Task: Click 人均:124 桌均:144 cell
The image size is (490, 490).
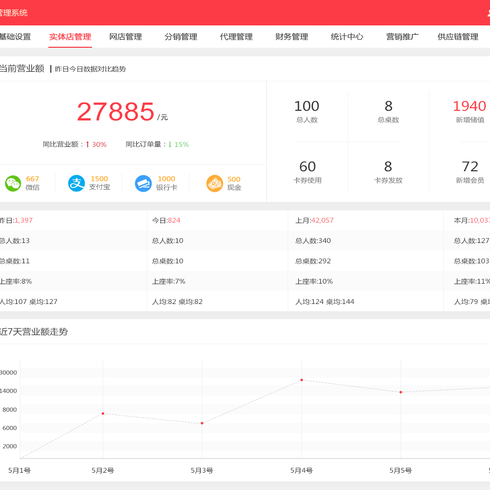Action: (x=325, y=302)
